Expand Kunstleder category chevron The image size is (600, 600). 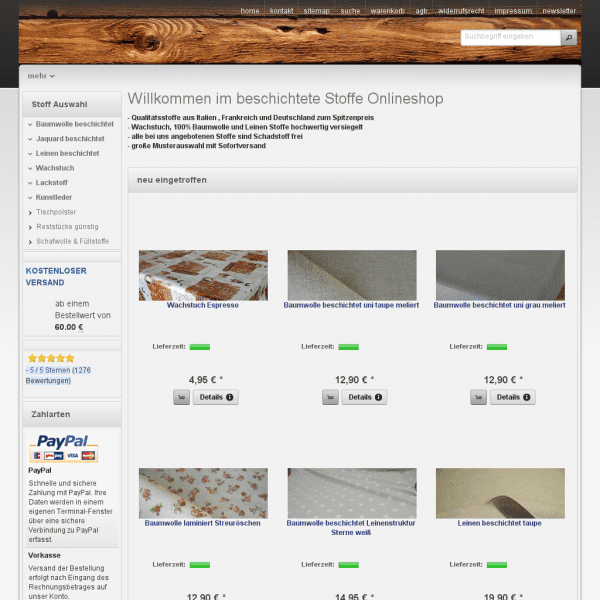point(30,198)
